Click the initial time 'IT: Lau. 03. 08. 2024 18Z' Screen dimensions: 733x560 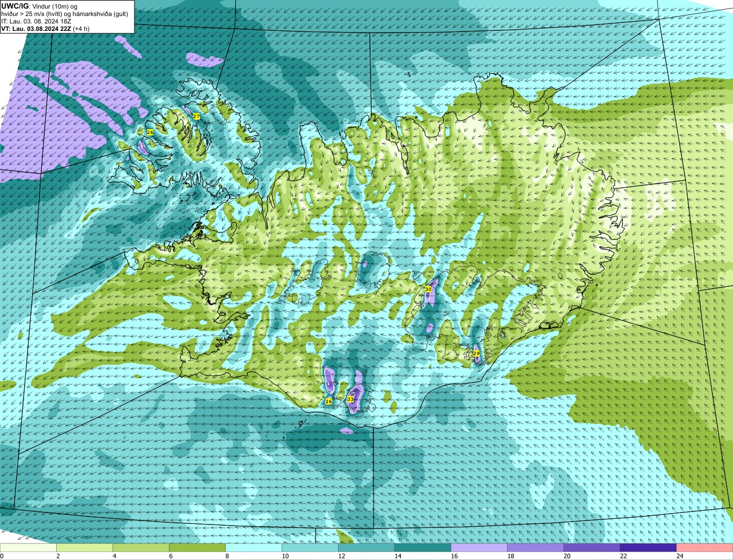click(x=36, y=21)
